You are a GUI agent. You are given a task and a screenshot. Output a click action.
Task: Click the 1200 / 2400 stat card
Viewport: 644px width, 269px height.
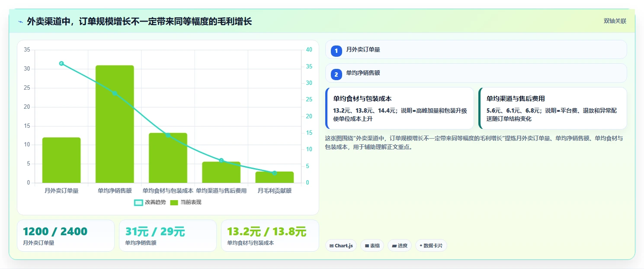click(66, 236)
